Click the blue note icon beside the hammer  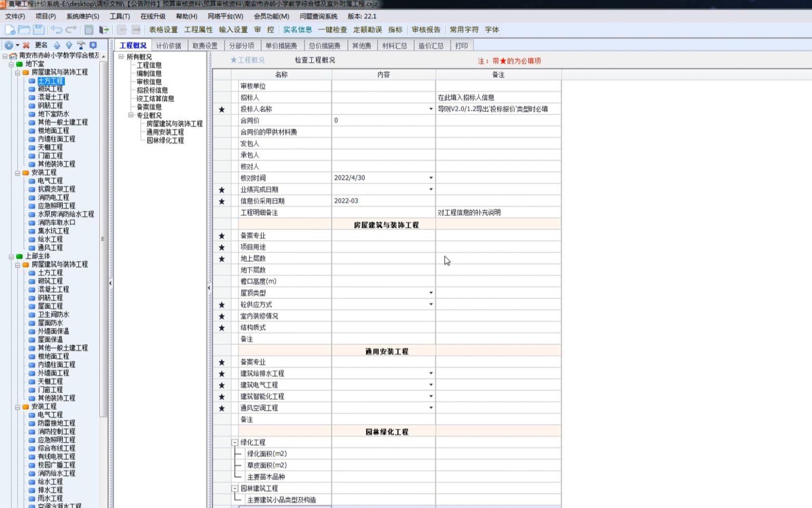[x=94, y=45]
